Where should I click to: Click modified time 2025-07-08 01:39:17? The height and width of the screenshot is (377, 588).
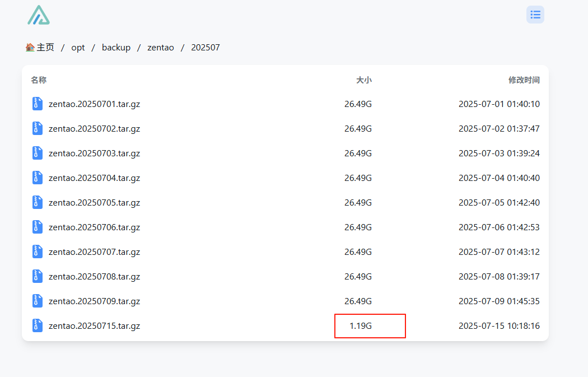pos(499,277)
